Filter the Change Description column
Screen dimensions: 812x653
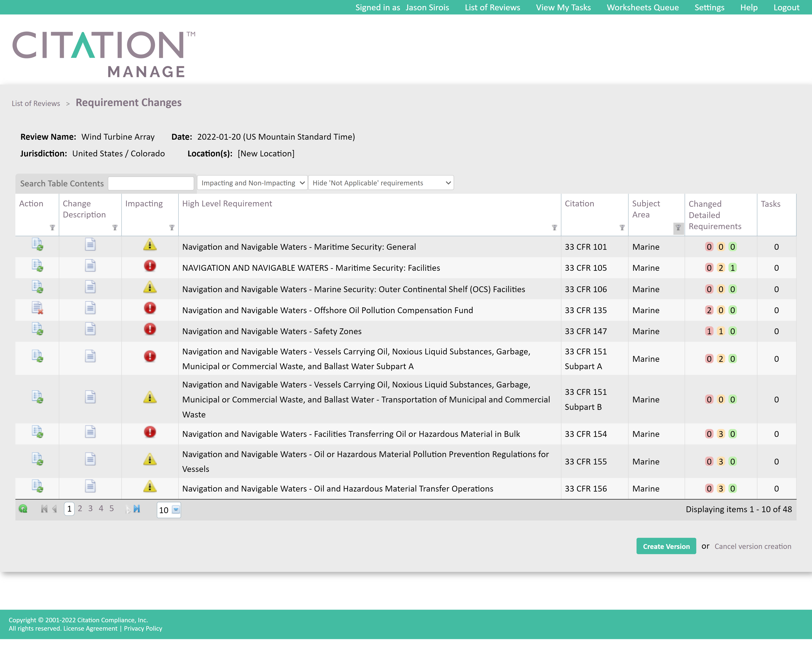115,228
